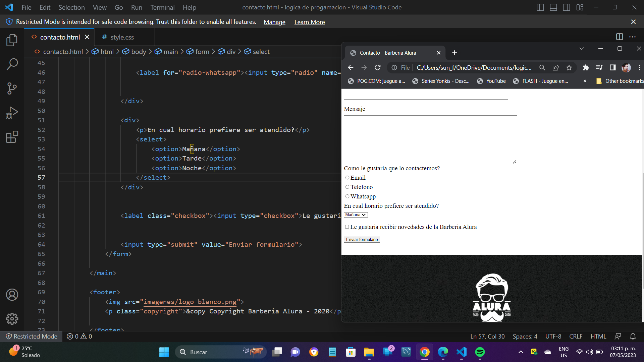Click the Split Editor icon in top right
This screenshot has height=362, width=644.
(x=619, y=37)
